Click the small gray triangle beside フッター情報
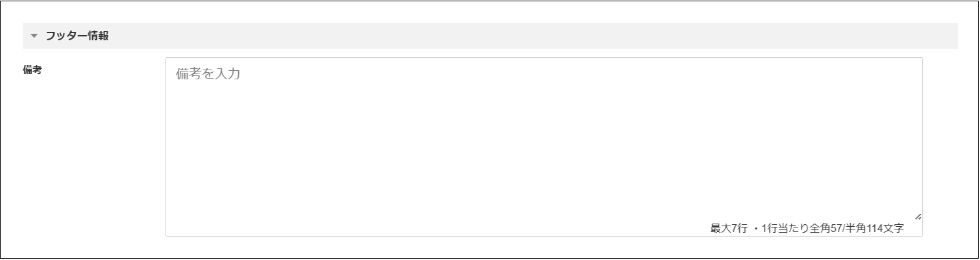 point(34,36)
